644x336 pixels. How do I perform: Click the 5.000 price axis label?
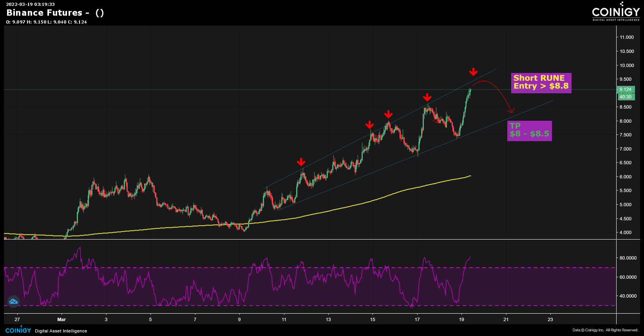click(x=626, y=205)
